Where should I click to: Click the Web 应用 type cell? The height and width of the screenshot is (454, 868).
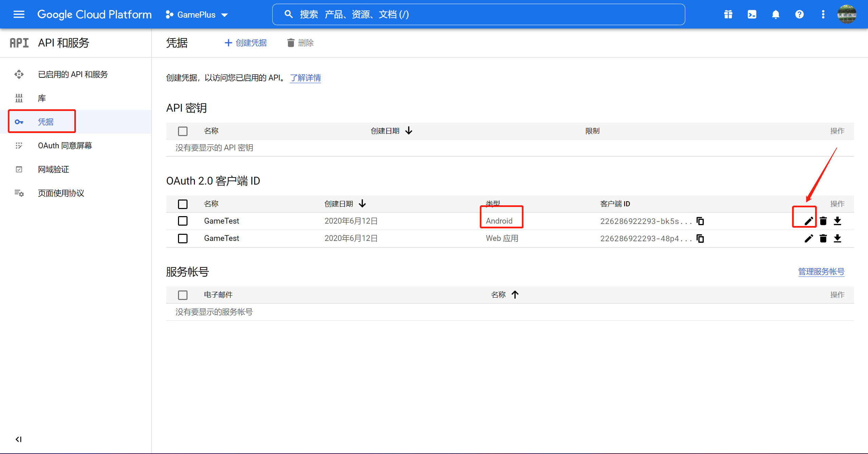pos(502,238)
